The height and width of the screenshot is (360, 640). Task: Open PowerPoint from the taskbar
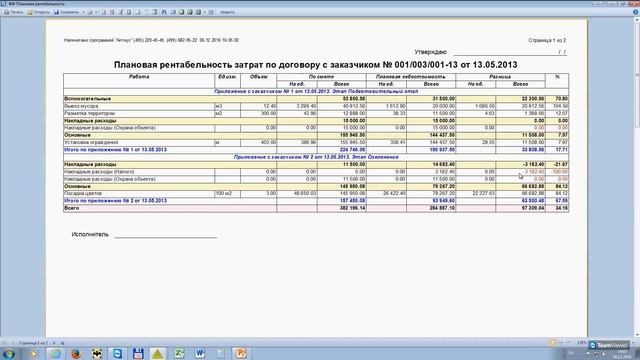coord(241,353)
